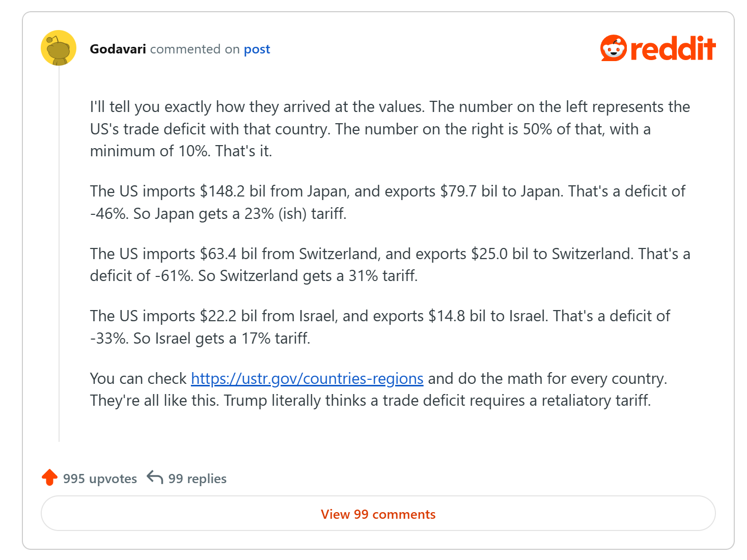The width and height of the screenshot is (747, 560).
Task: Open the Godavari username profile
Action: 118,49
